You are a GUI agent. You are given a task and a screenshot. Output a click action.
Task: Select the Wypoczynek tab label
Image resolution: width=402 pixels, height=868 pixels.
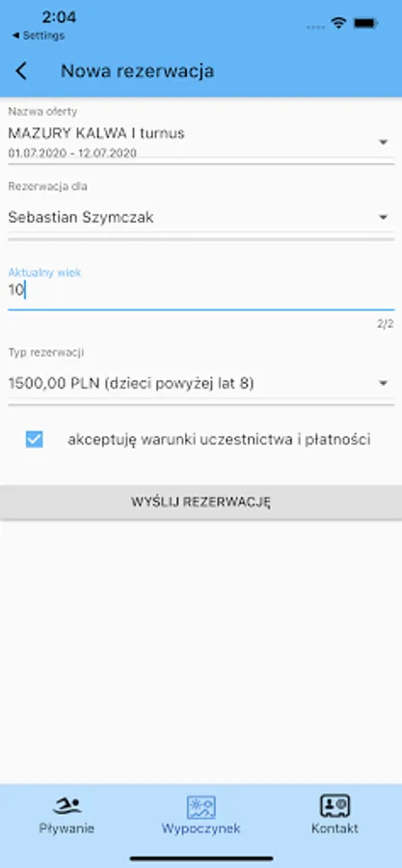click(x=201, y=828)
